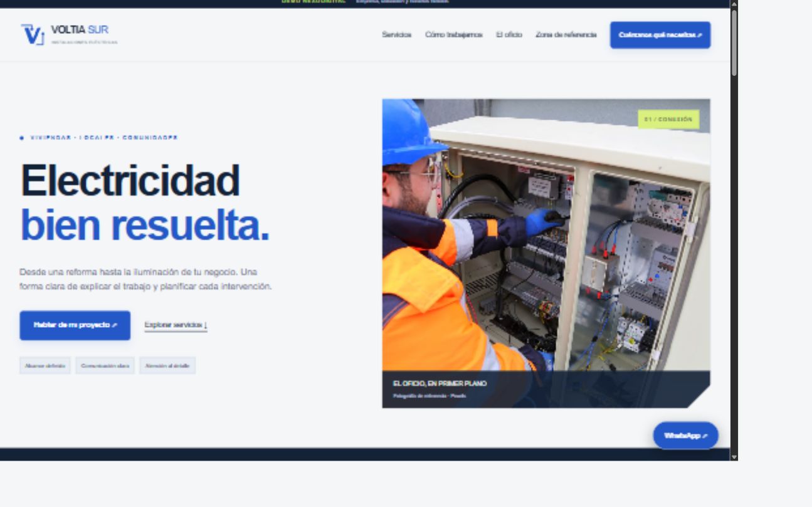Click the bien resuelta blue headline
Image resolution: width=812 pixels, height=507 pixels.
[145, 226]
